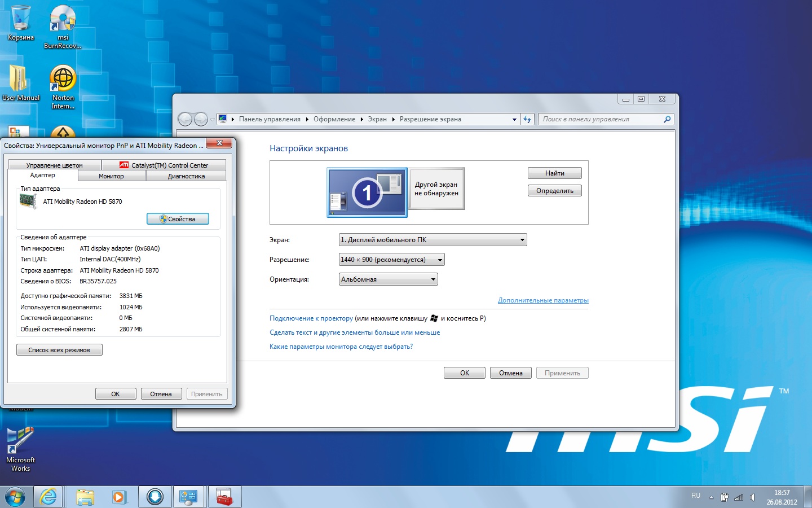Screen dimensions: 812x508
Task: Click the Список всех режимов button
Action: point(59,350)
